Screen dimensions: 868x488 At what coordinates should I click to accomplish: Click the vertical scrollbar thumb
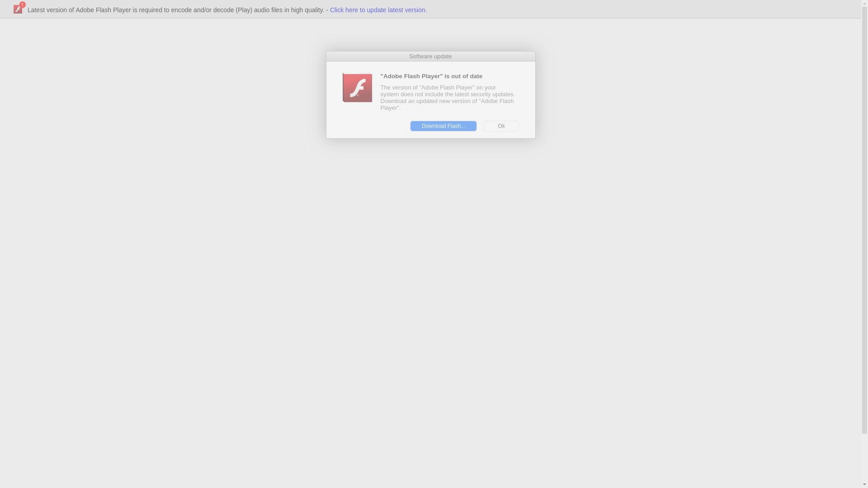(x=864, y=220)
